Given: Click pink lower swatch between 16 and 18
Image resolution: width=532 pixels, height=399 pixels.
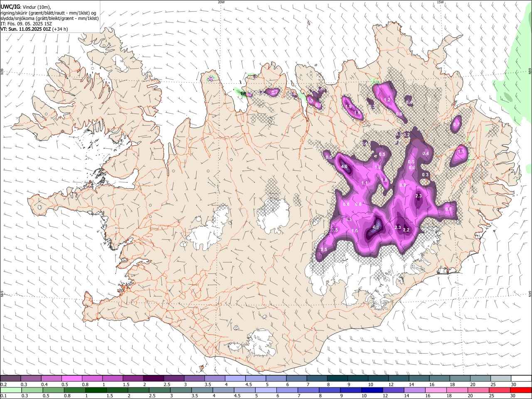Looking at the screenshot, I should pos(436,390).
